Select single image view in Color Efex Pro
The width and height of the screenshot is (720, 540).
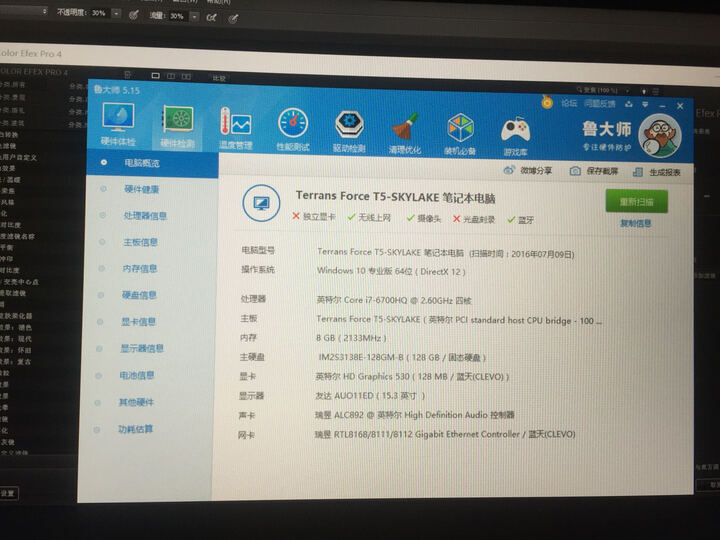click(156, 75)
